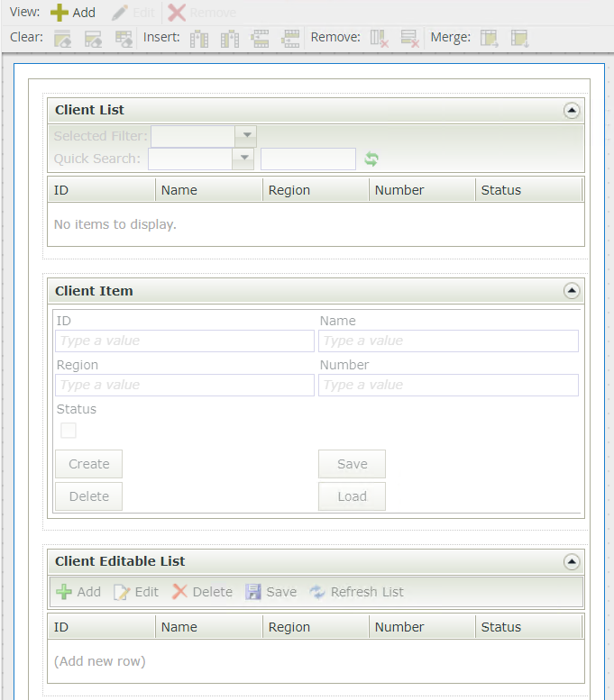This screenshot has width=614, height=700.
Task: Click the (Add new row) placeholder row
Action: [x=99, y=661]
